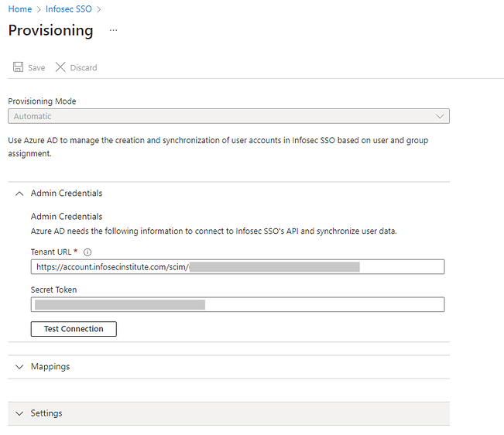Go to Home in the breadcrumb

tap(20, 9)
